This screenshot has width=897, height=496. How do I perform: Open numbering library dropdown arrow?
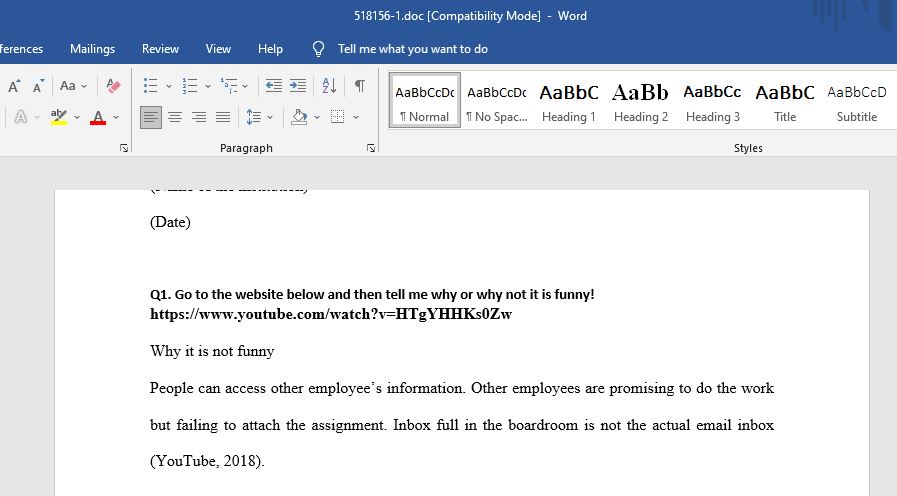[x=208, y=86]
